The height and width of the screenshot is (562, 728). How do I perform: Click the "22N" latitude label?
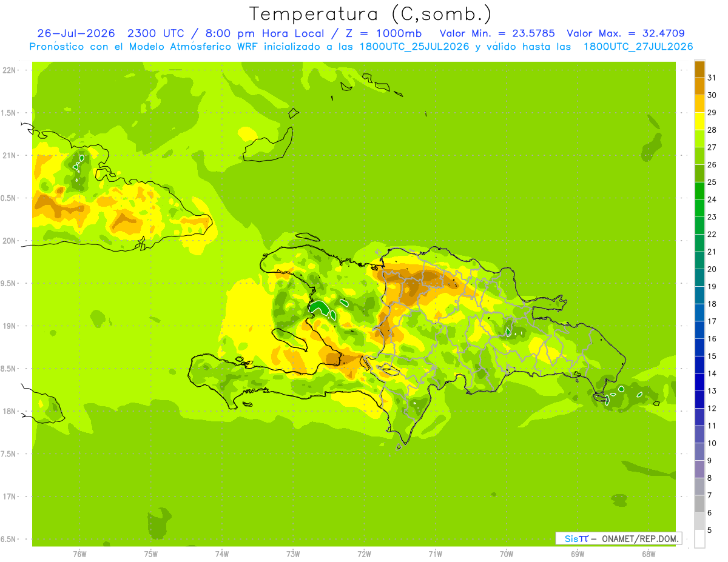coord(9,70)
